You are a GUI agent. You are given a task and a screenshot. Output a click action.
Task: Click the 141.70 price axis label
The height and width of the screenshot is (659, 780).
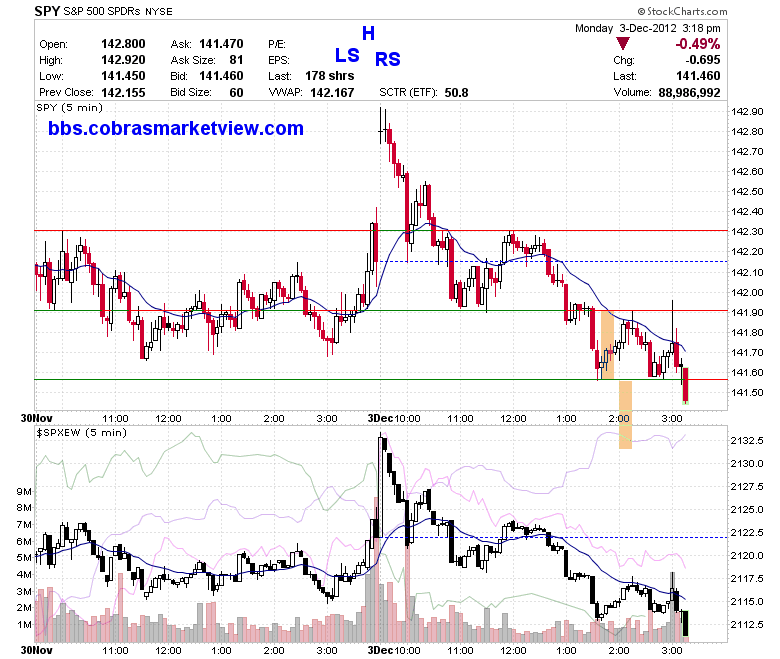[747, 353]
